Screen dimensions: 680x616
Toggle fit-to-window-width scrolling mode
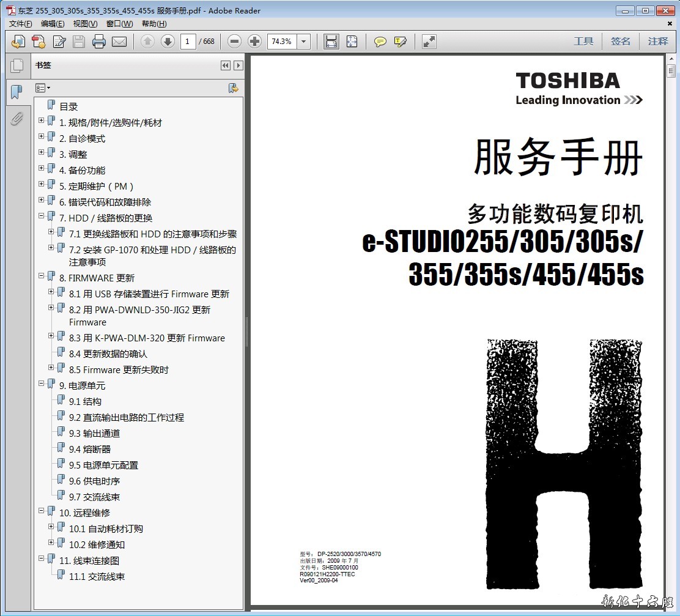[x=331, y=42]
